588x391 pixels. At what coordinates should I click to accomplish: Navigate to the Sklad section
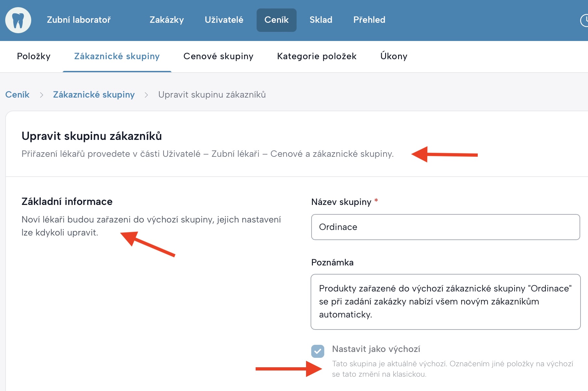coord(321,20)
